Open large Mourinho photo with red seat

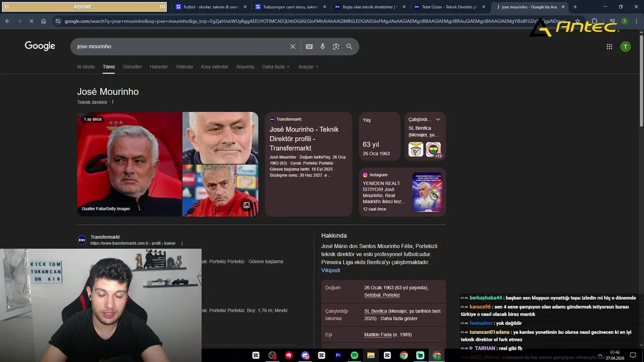[x=129, y=164]
